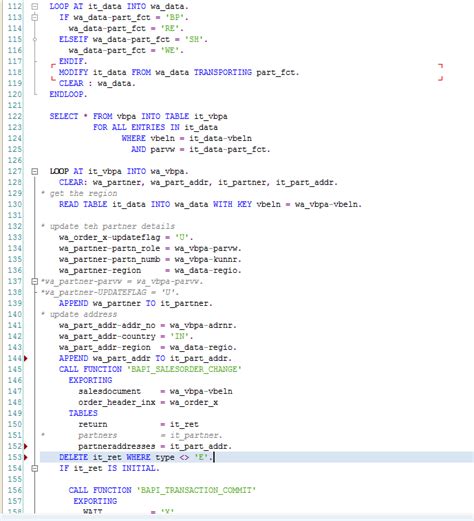Click the SELECT keyword on line 122
Screen dimensions: 474x521
pyautogui.click(x=64, y=116)
